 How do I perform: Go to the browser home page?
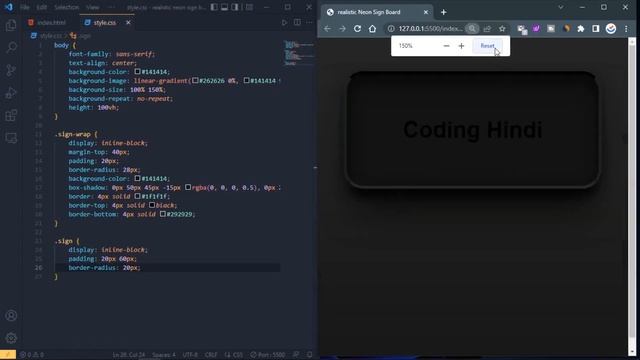[x=373, y=29]
